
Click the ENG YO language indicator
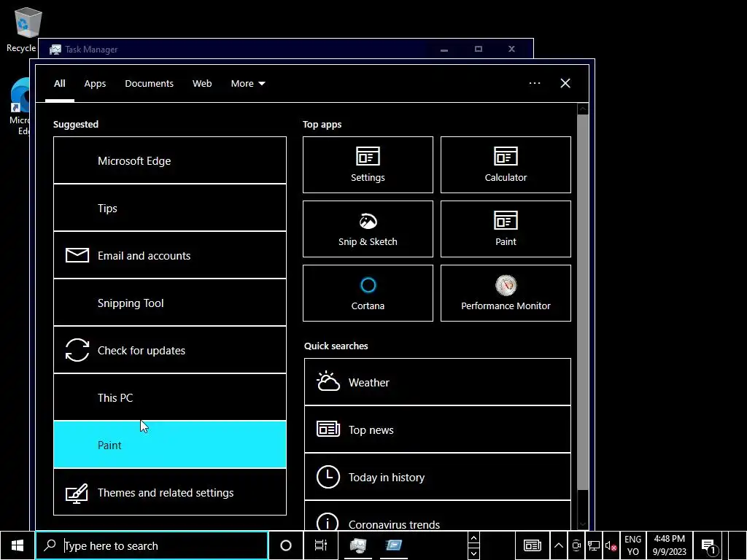click(632, 545)
